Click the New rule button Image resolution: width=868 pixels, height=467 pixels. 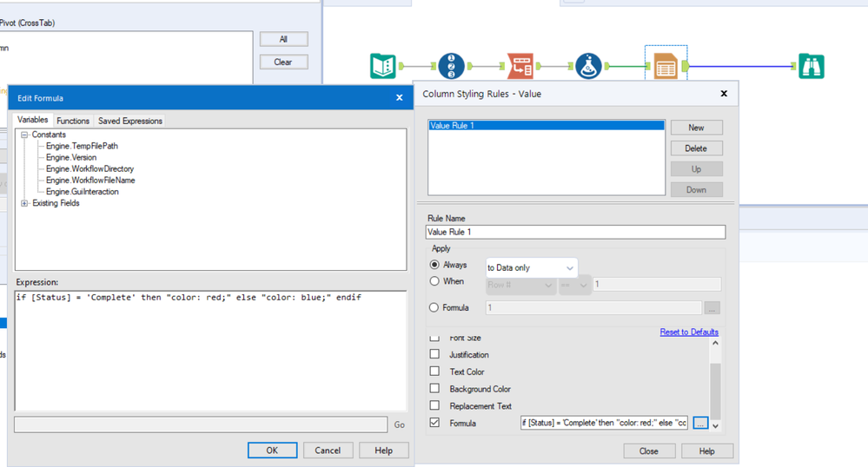point(696,128)
